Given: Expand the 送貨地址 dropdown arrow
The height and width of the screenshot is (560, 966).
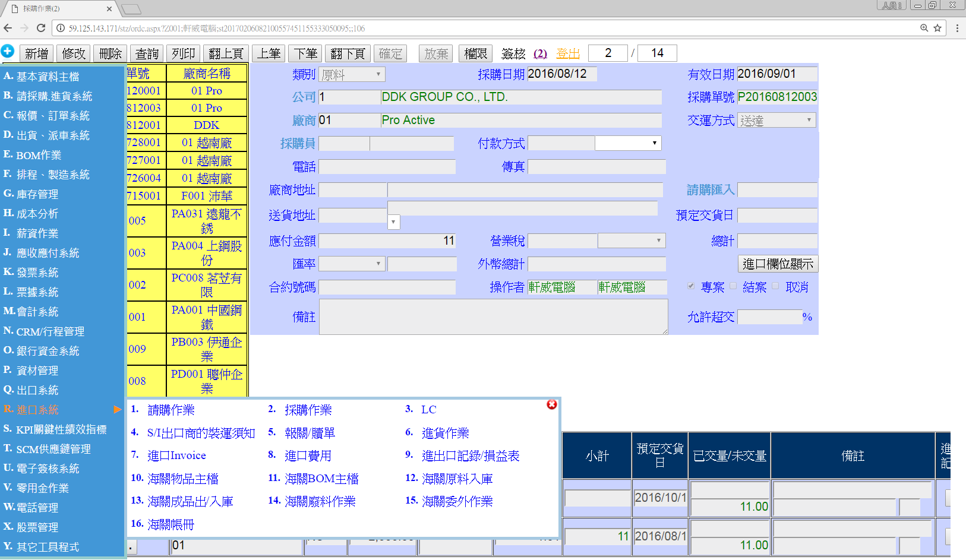Looking at the screenshot, I should [x=393, y=222].
